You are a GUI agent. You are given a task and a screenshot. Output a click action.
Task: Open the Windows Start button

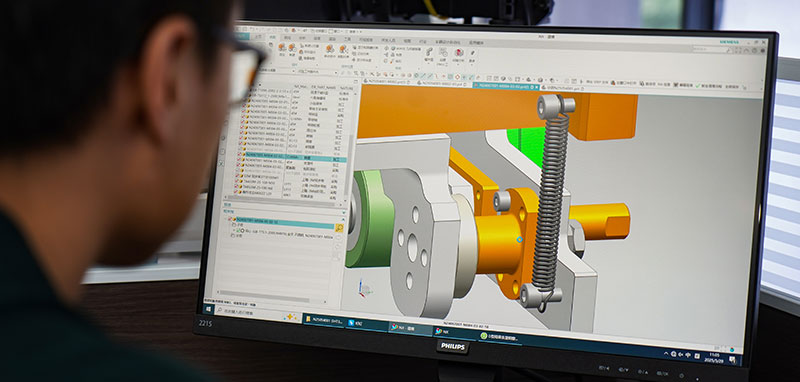pos(209,309)
